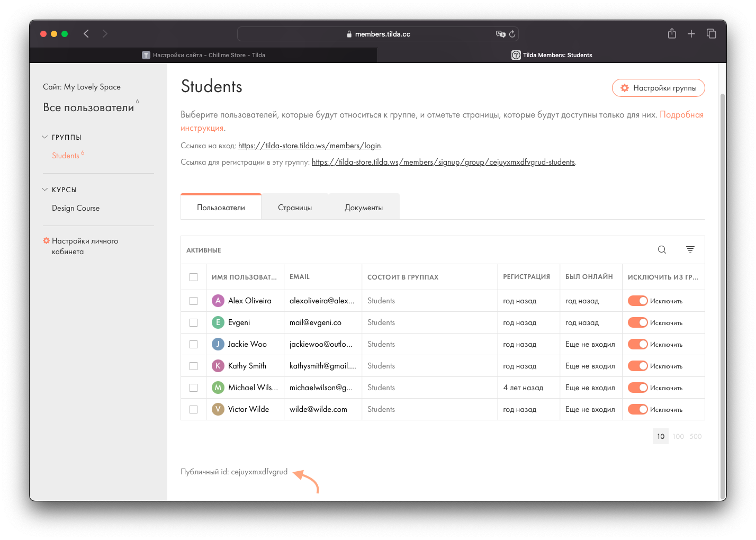This screenshot has width=756, height=540.
Task: Toggle exclude switch for Victor Wilde
Action: point(638,409)
